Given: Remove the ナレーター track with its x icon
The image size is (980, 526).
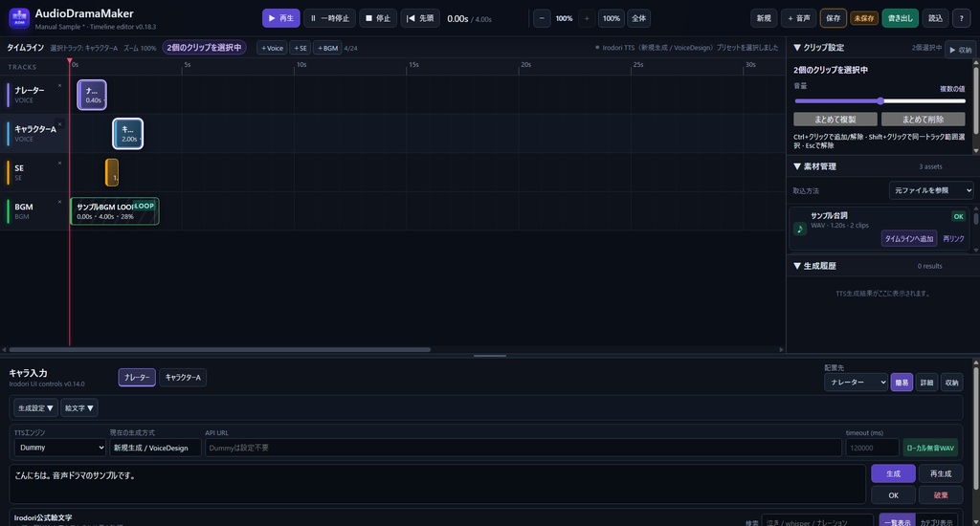Looking at the screenshot, I should [x=60, y=85].
